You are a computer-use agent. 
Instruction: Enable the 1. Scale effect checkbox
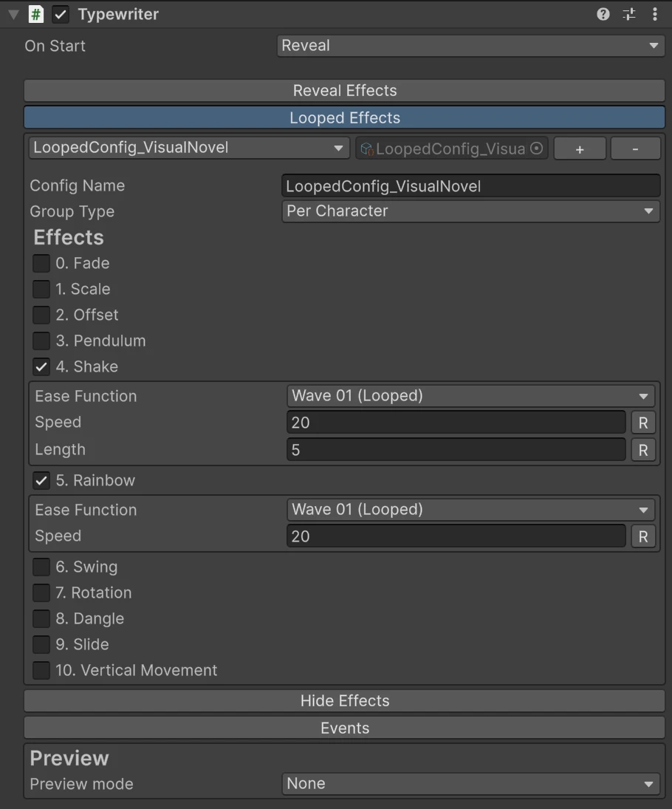(x=41, y=289)
